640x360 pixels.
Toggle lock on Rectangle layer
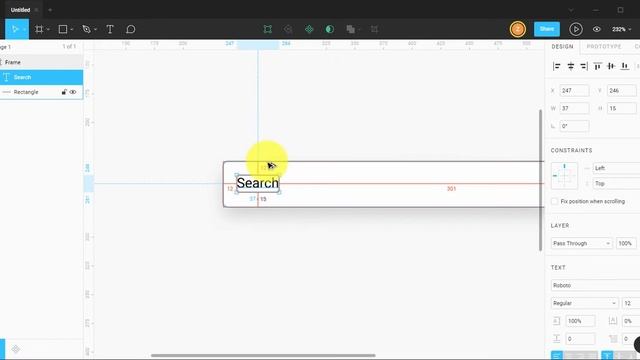click(x=64, y=92)
